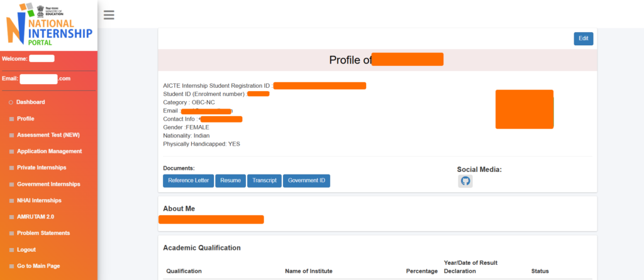The image size is (644, 280).
Task: Open the GitHub social media icon
Action: [465, 181]
